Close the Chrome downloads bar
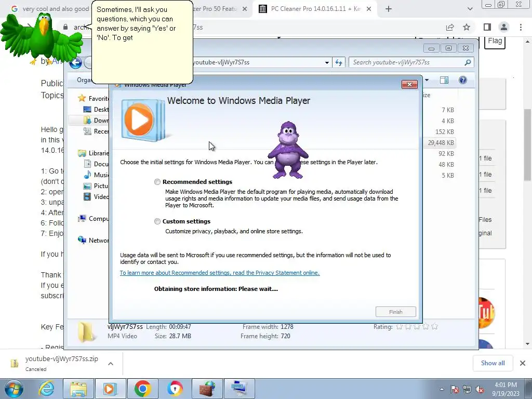This screenshot has width=532, height=399. coord(523,363)
